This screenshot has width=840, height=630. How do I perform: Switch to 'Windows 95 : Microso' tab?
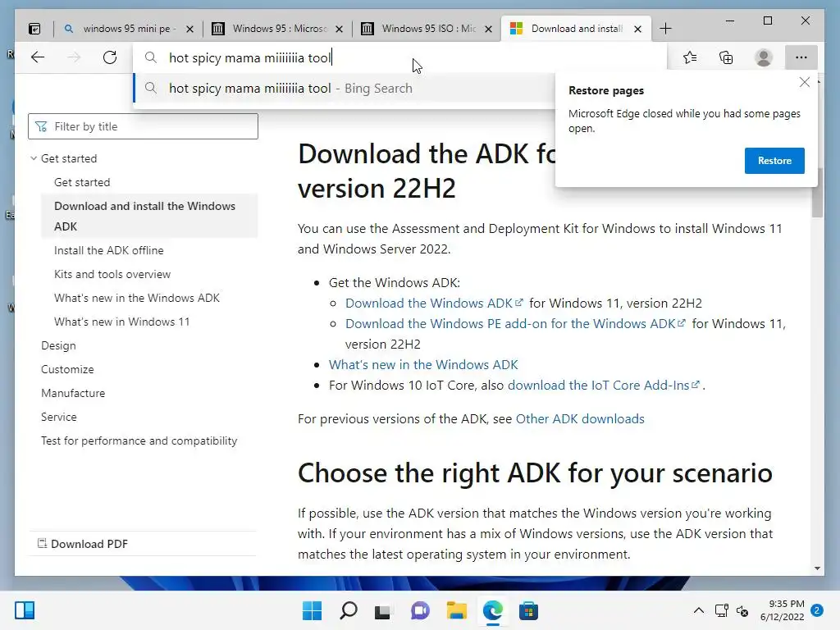(x=279, y=29)
